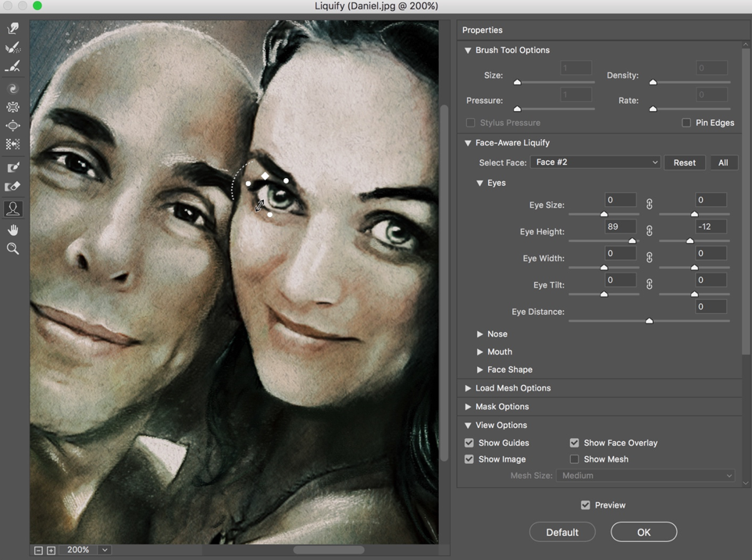Expand the Nose group
The width and height of the screenshot is (752, 560).
tap(479, 334)
